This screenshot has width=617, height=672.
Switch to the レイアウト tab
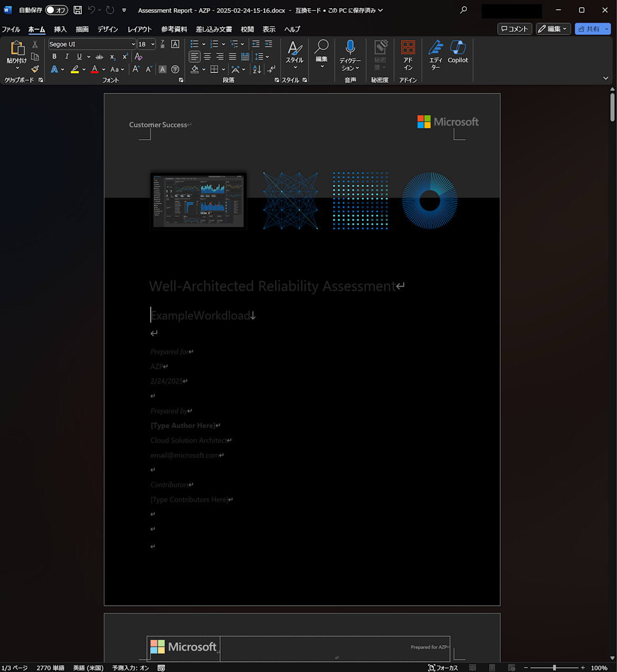click(x=140, y=29)
